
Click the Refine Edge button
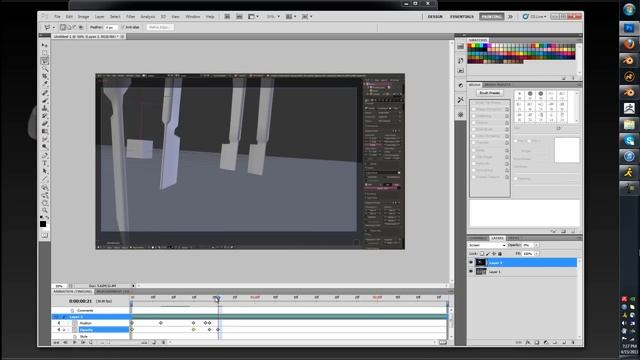[159, 27]
